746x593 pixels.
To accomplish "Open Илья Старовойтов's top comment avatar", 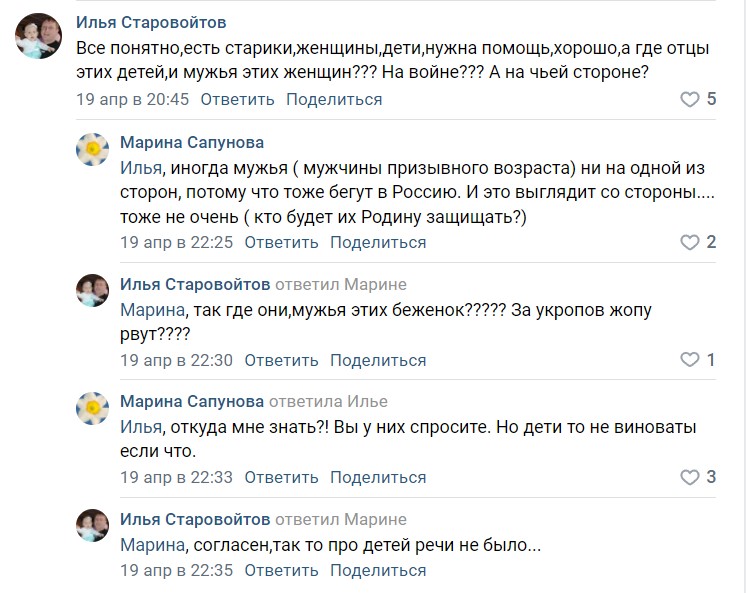I will (39, 38).
